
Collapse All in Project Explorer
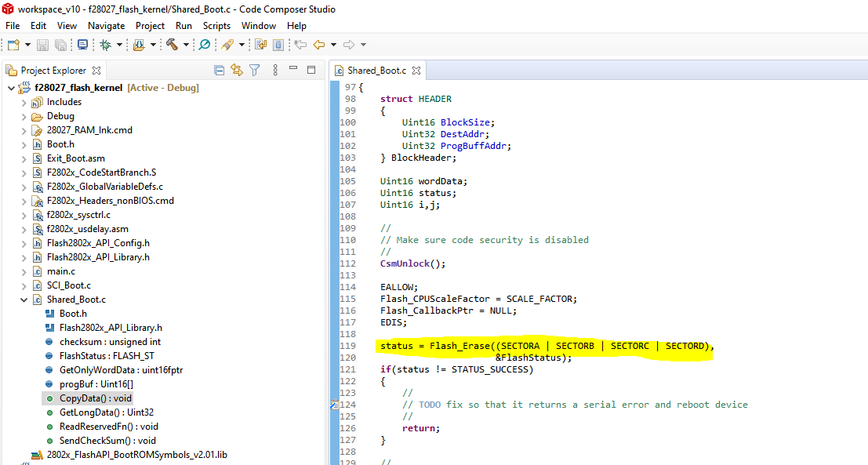(220, 71)
